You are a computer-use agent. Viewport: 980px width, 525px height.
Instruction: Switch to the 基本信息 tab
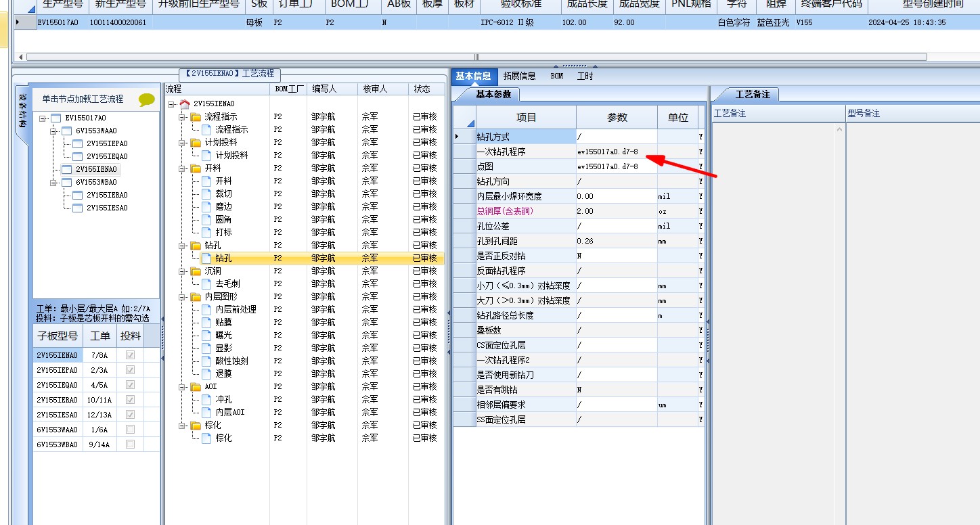pos(473,76)
